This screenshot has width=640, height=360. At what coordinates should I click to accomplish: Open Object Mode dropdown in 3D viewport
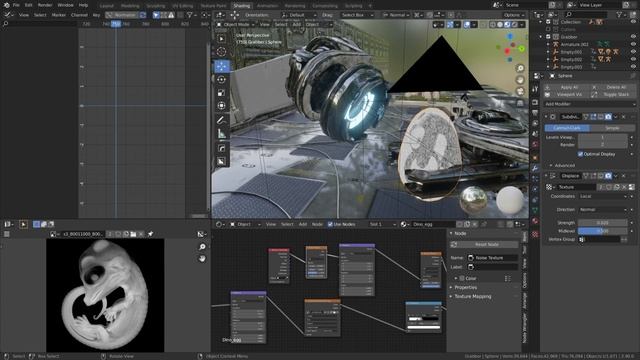click(235, 24)
